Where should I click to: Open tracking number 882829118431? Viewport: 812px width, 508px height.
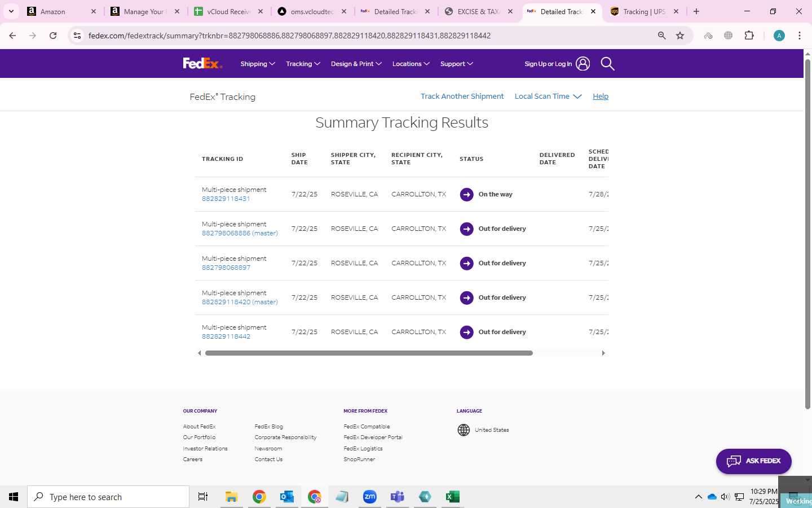226,199
